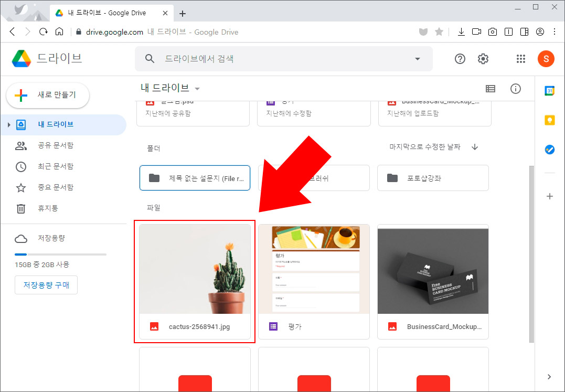Select 내 드라이브 in sidebar
This screenshot has width=565, height=392.
click(x=63, y=125)
